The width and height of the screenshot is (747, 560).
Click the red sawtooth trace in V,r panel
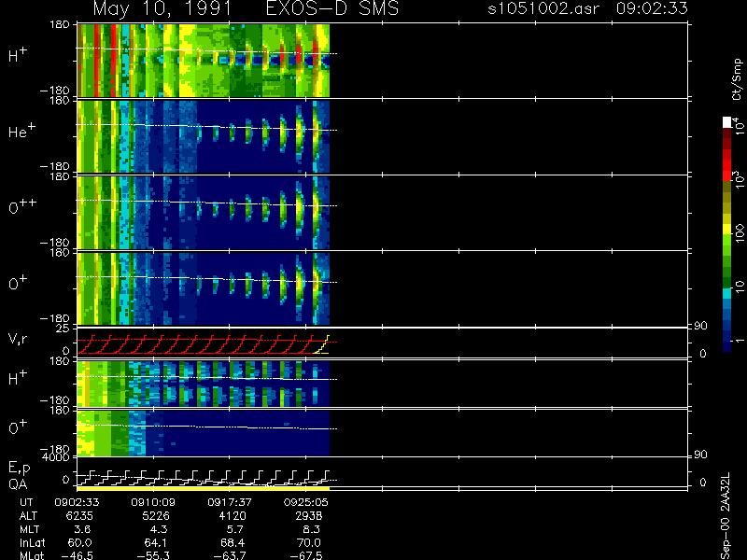click(194, 344)
